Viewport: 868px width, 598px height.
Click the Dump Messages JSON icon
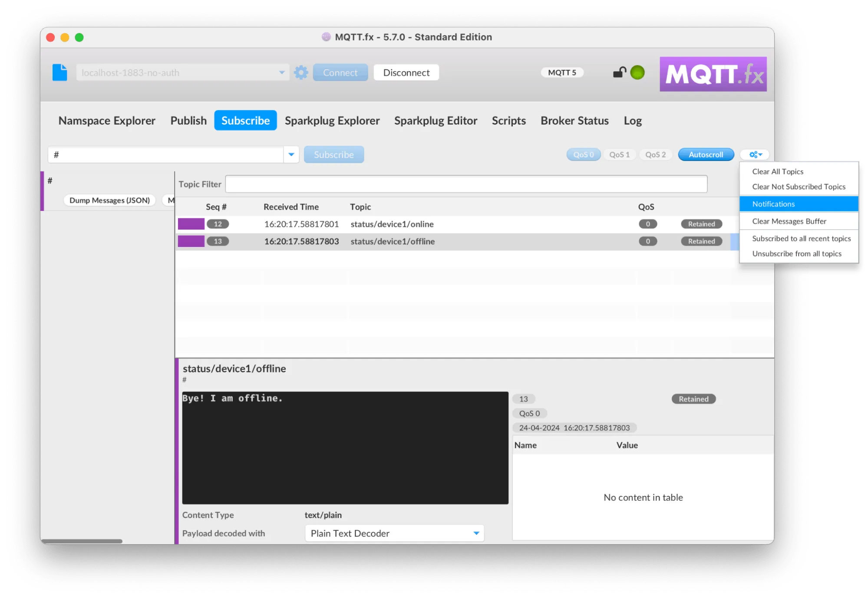(x=108, y=199)
